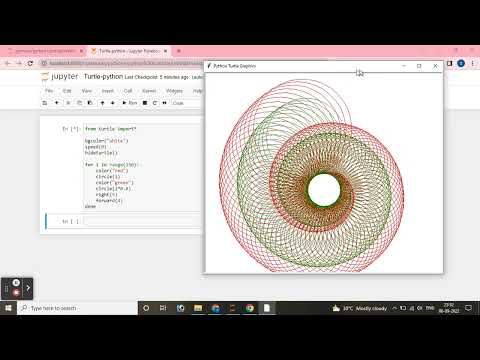Open the Chrome three-dot menu

[472, 63]
